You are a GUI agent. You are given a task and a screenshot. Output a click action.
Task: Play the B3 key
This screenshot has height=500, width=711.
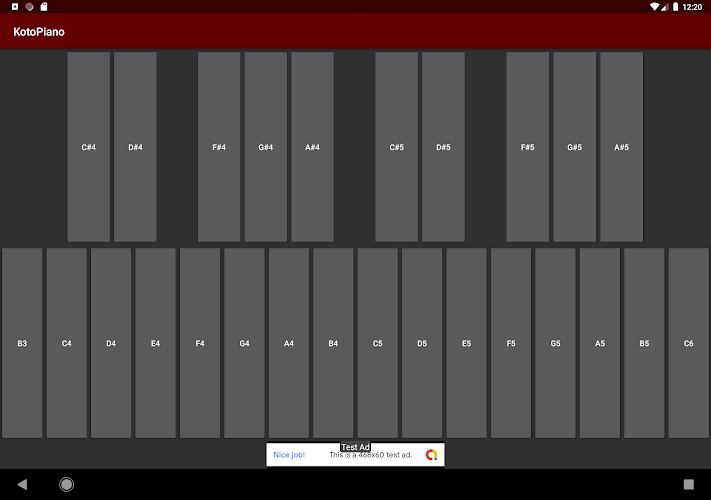coord(22,343)
